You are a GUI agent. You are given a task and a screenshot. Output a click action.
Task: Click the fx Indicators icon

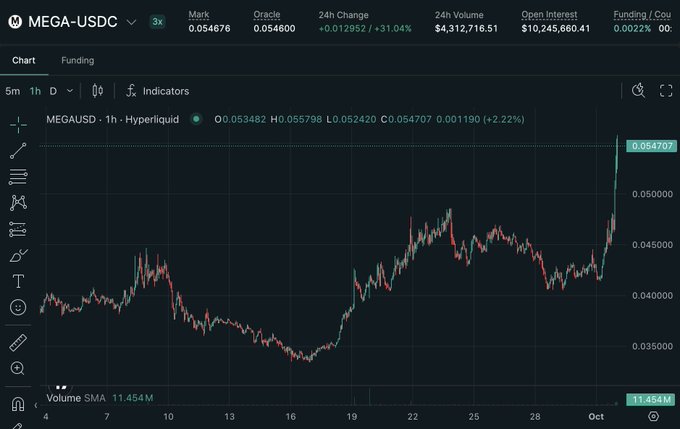(131, 91)
